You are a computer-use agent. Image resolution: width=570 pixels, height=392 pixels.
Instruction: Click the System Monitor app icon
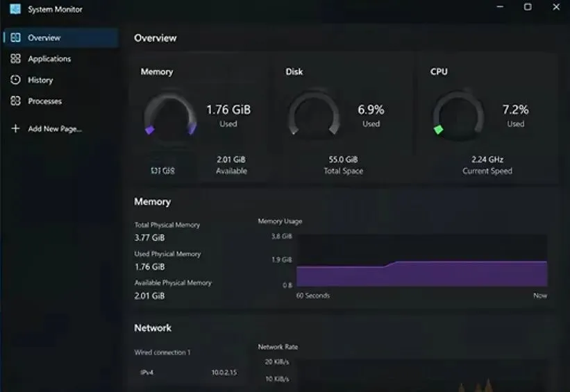click(15, 9)
